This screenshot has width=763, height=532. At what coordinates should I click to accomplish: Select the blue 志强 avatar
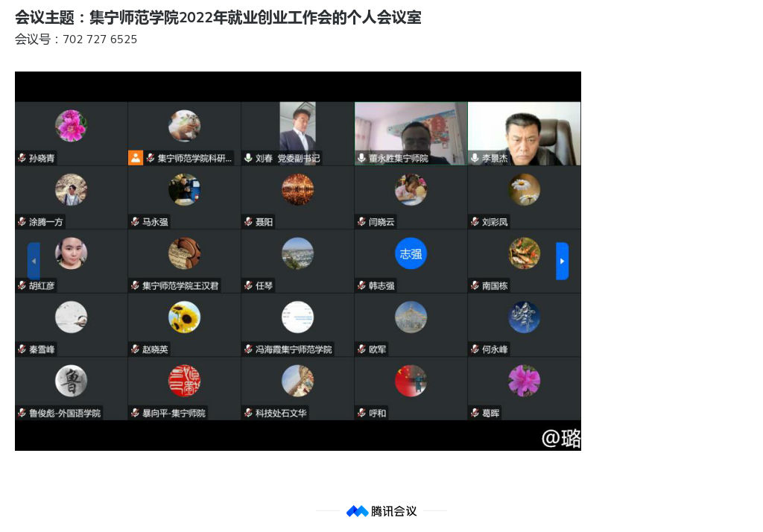coord(411,254)
